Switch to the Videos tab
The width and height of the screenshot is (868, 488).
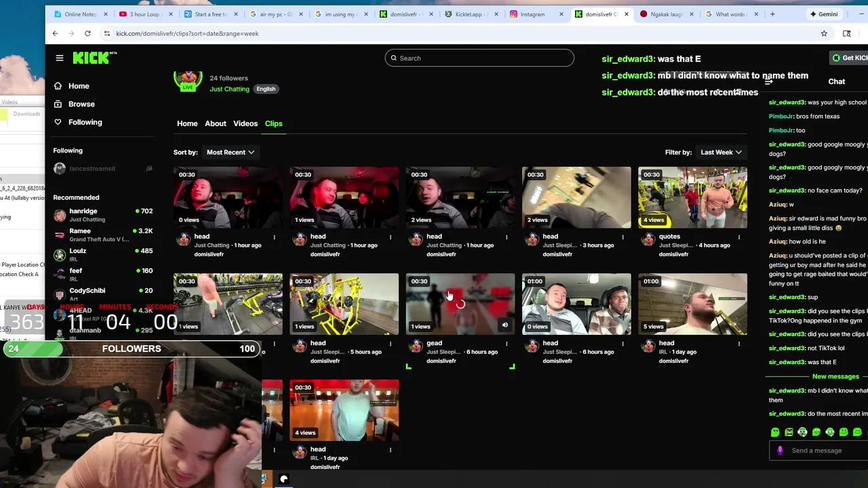click(x=245, y=123)
